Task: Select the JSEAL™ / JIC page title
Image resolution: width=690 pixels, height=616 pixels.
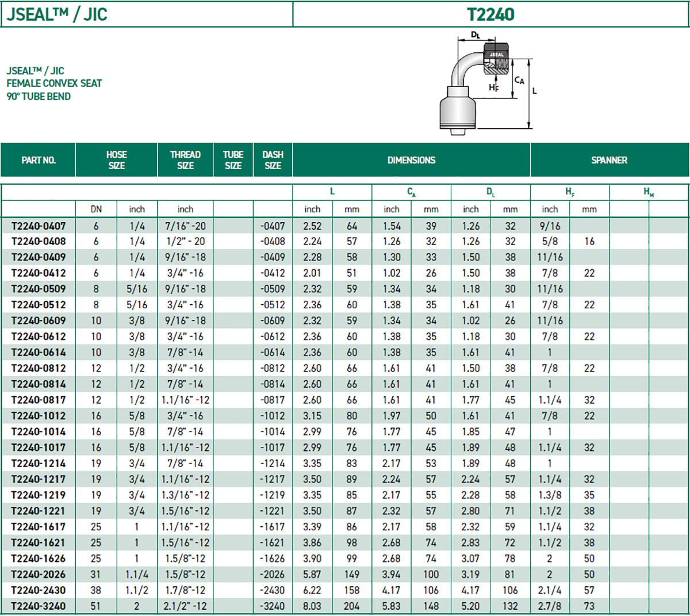Action: click(57, 14)
